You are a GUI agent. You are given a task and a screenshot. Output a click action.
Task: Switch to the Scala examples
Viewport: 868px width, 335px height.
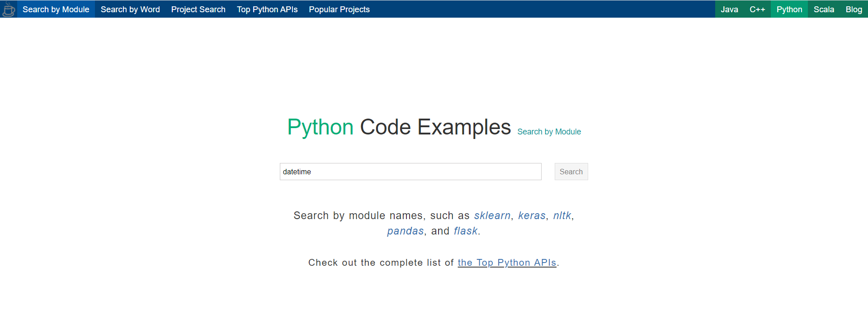(x=824, y=10)
